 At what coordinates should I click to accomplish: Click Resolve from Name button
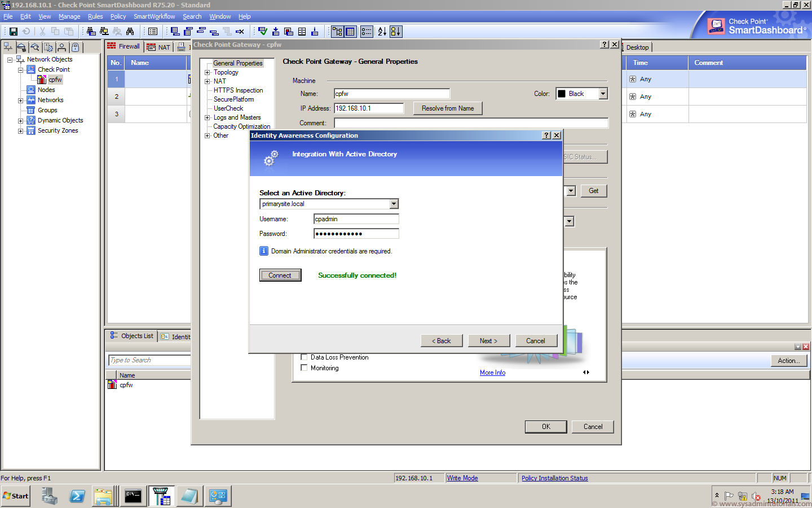pos(448,108)
